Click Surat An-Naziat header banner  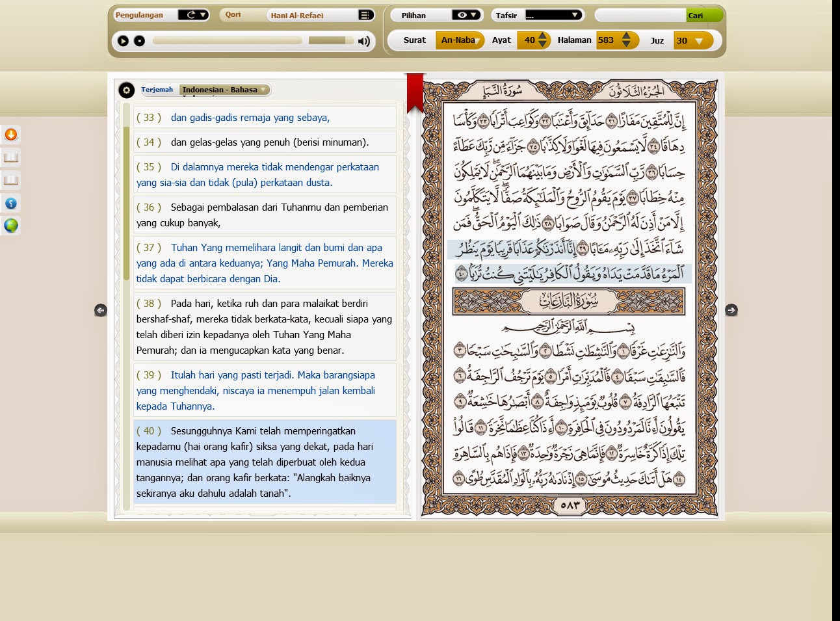[x=569, y=302]
